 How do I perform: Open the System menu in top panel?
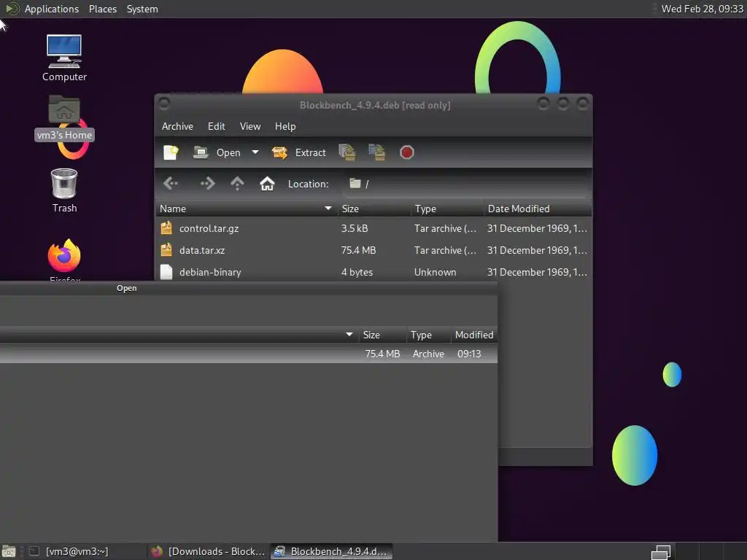click(142, 9)
